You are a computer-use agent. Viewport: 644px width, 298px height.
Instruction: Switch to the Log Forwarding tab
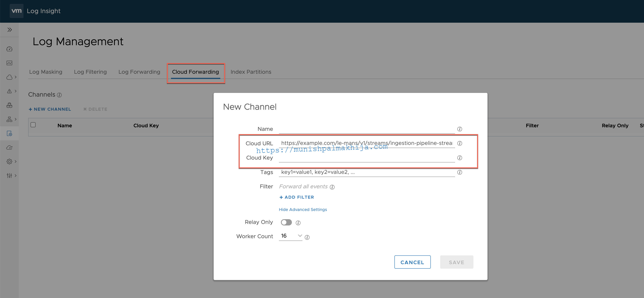(139, 72)
